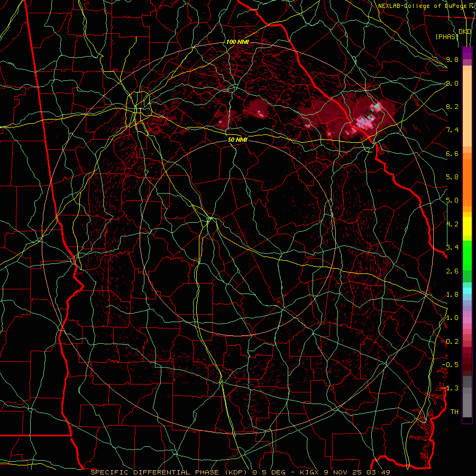This screenshot has width=476, height=476.
Task: Click the -0.5 value on the color scale
Action: point(450,365)
